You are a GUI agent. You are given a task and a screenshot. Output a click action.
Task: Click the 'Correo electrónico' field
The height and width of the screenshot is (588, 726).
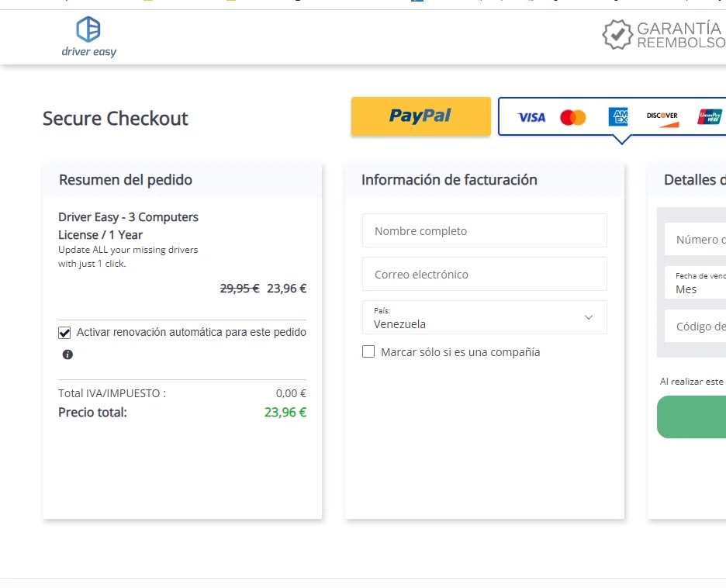tap(484, 274)
